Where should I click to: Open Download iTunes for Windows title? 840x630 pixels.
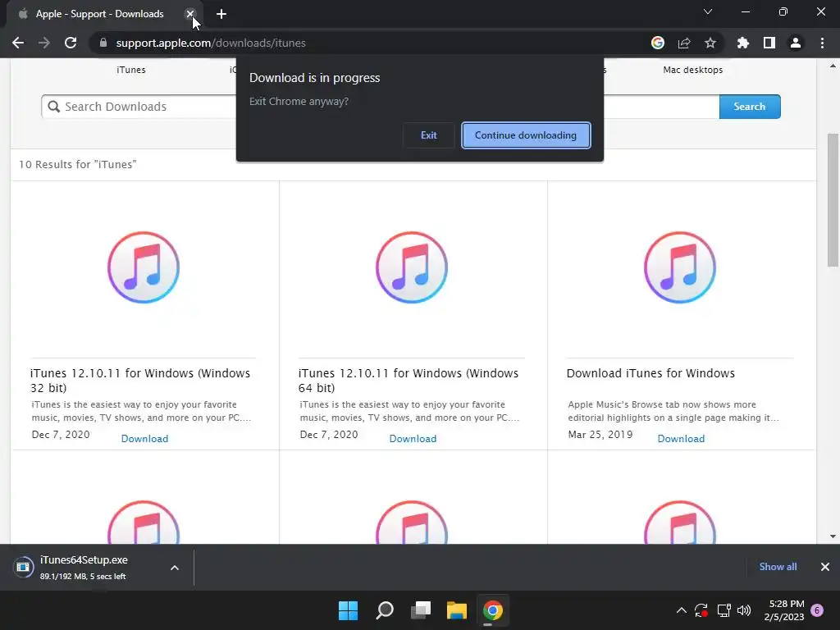[651, 373]
